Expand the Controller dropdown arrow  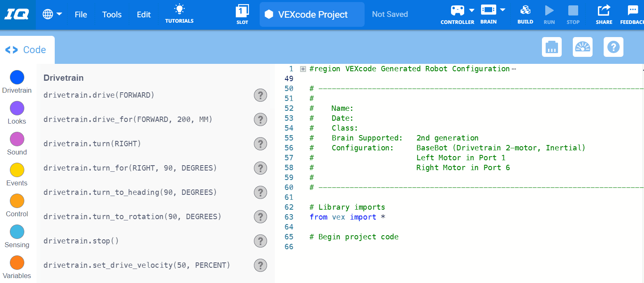coord(472,11)
